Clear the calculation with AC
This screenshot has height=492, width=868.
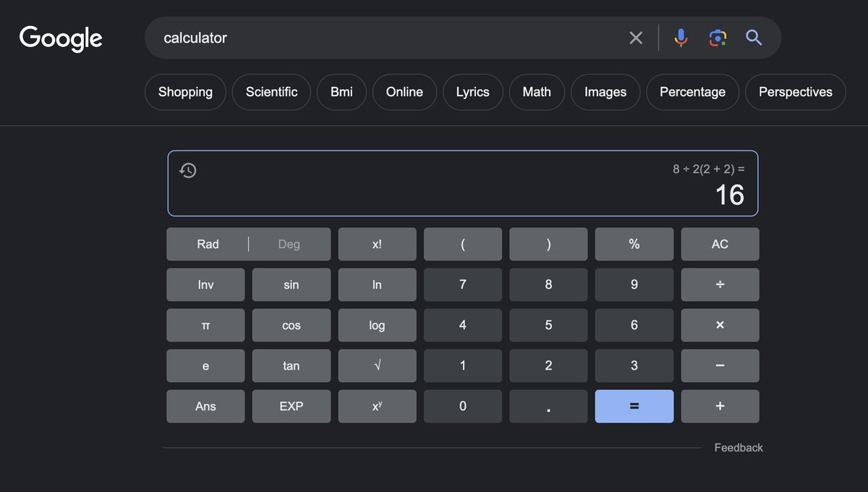point(720,245)
